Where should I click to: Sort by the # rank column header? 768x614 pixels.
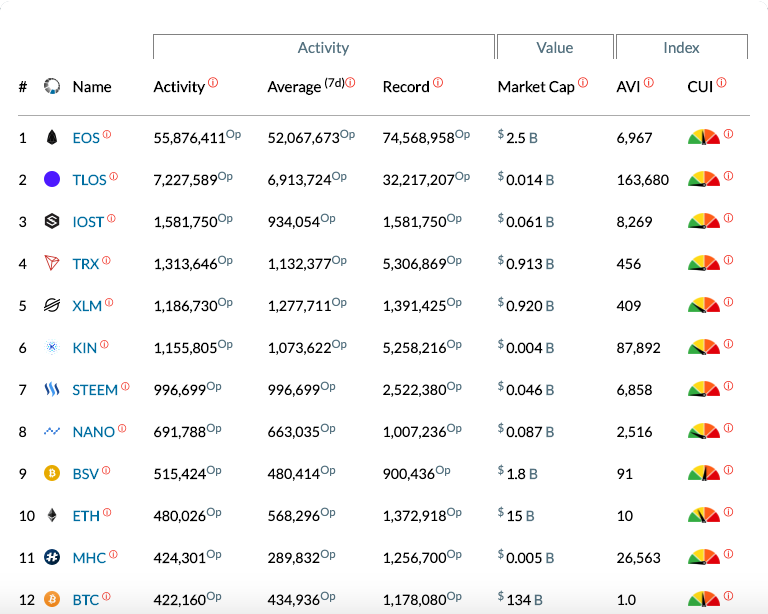(23, 87)
